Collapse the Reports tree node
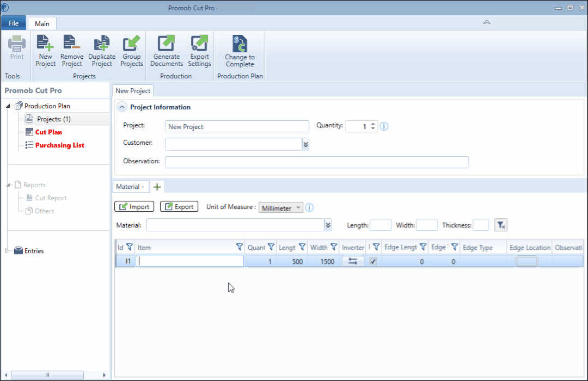Viewport: 588px width, 381px height. point(8,185)
